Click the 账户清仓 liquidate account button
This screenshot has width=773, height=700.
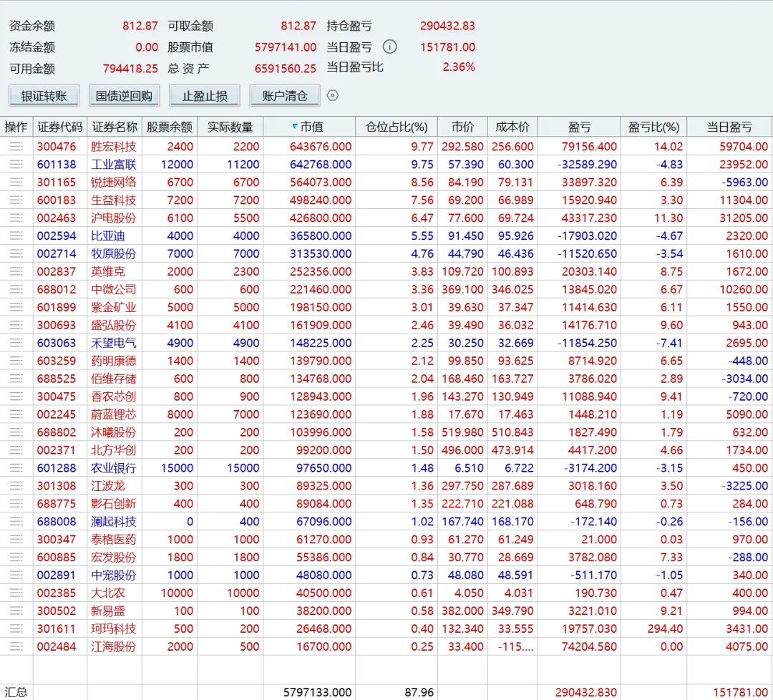click(285, 96)
